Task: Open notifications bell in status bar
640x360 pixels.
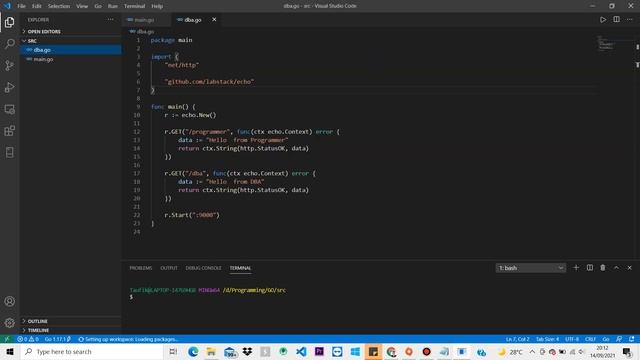Action: [631, 339]
